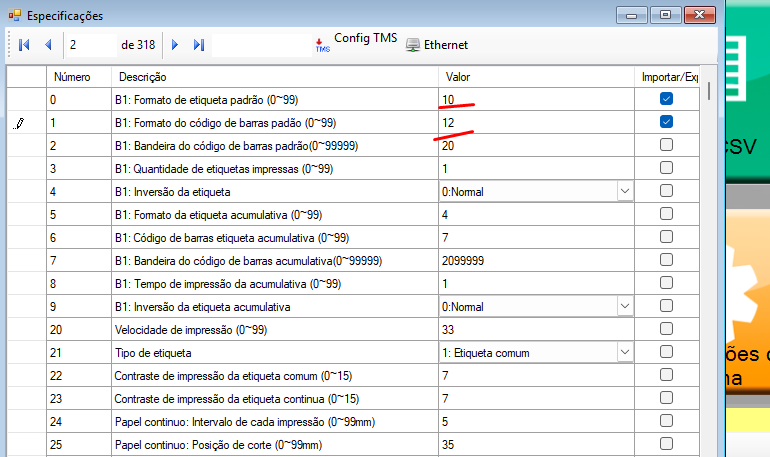Image resolution: width=770 pixels, height=457 pixels.
Task: Edit the current record number field
Action: [x=90, y=45]
